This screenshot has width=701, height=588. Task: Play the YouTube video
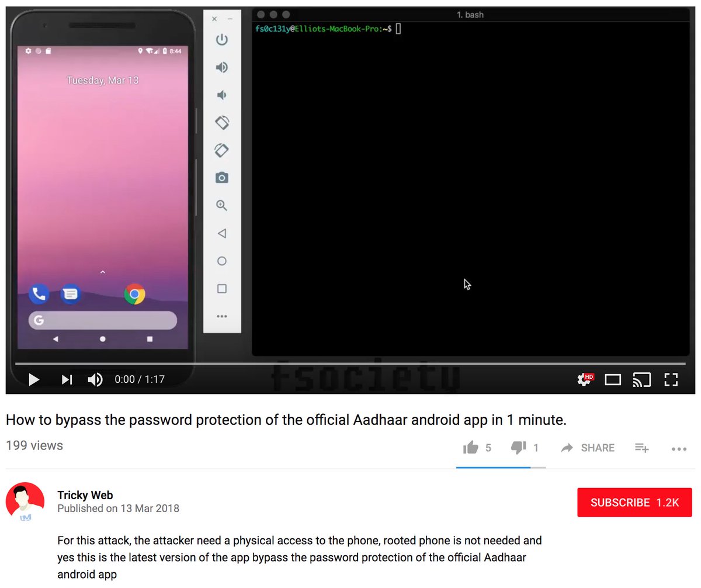point(34,380)
